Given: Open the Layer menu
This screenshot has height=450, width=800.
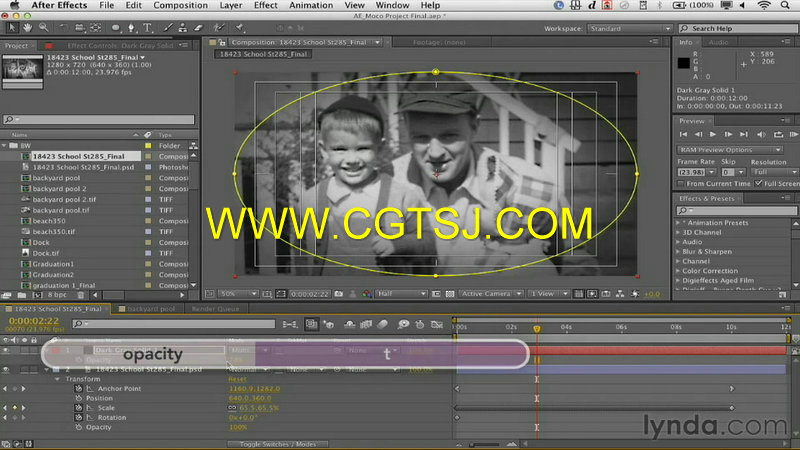Looking at the screenshot, I should 231,5.
